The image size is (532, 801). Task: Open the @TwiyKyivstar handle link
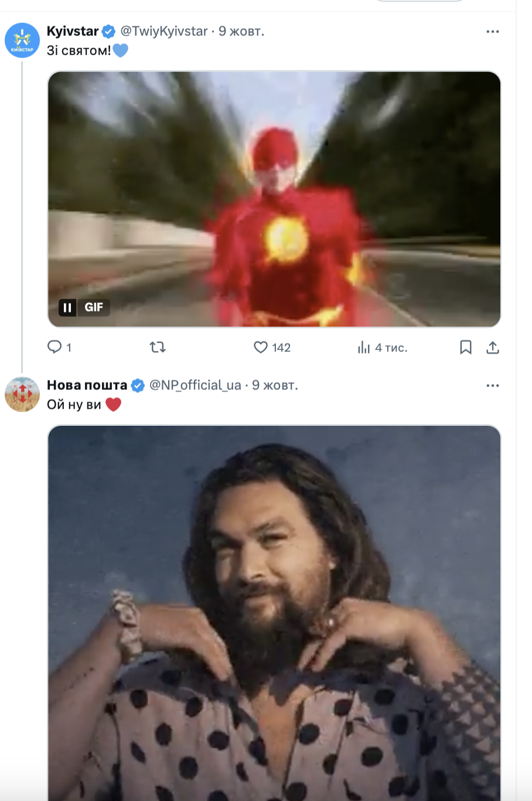[x=164, y=32]
